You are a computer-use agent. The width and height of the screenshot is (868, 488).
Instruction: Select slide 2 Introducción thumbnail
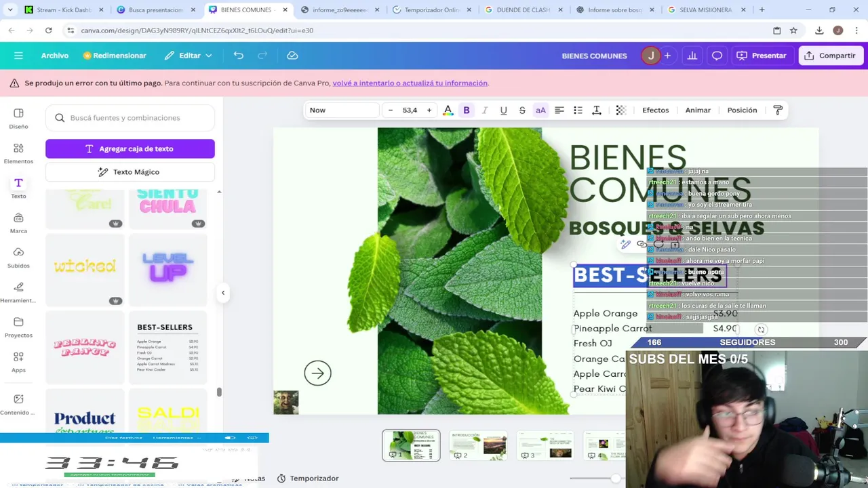[478, 445]
